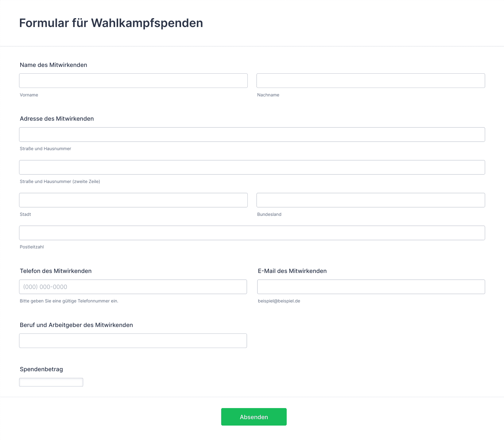This screenshot has height=440, width=504.
Task: Submit the form with Absenden button
Action: coord(254,417)
